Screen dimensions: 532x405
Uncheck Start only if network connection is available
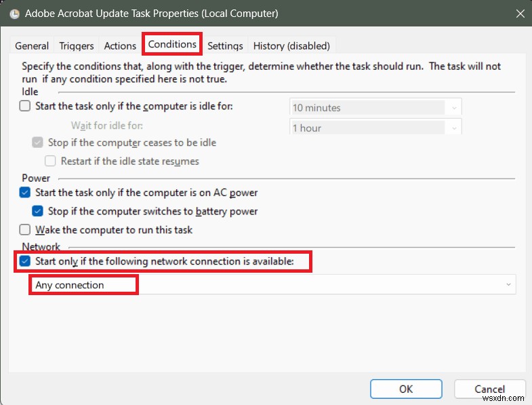[x=25, y=261]
